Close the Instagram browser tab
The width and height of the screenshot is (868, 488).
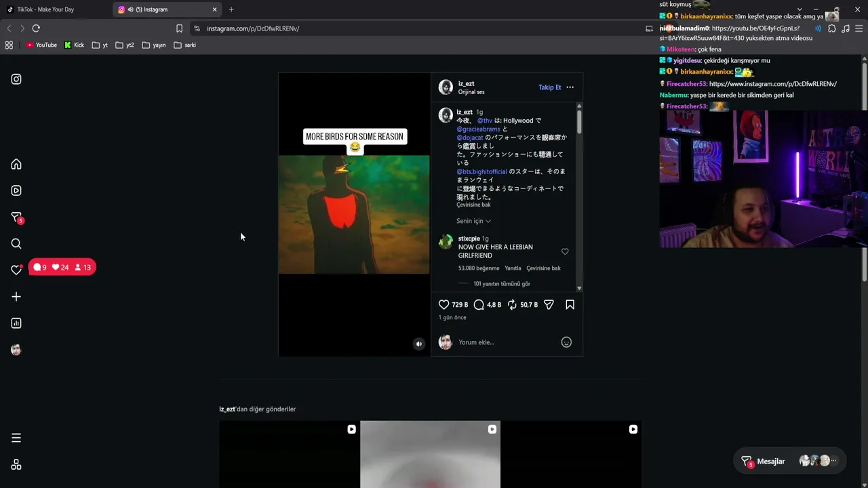click(x=215, y=9)
